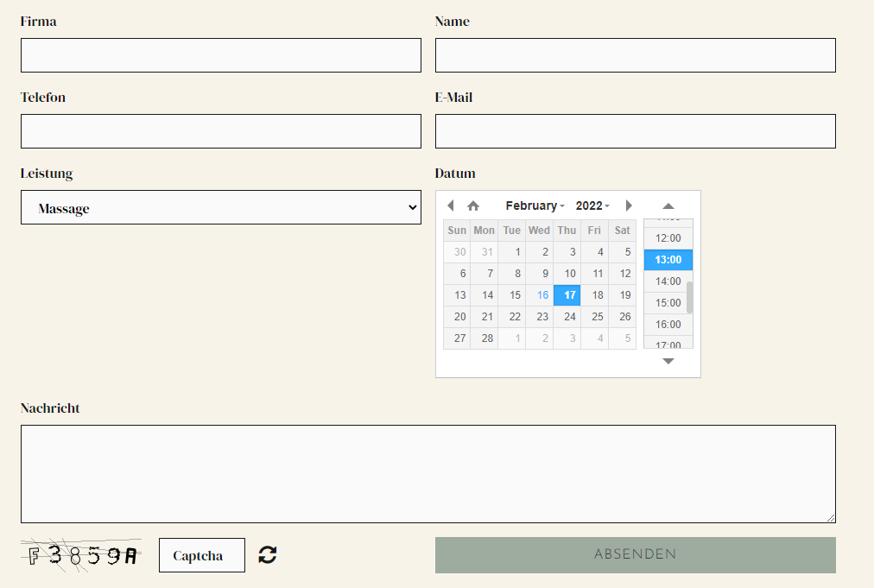Pick February 14 in calendar
This screenshot has height=588, width=874.
[x=484, y=295]
